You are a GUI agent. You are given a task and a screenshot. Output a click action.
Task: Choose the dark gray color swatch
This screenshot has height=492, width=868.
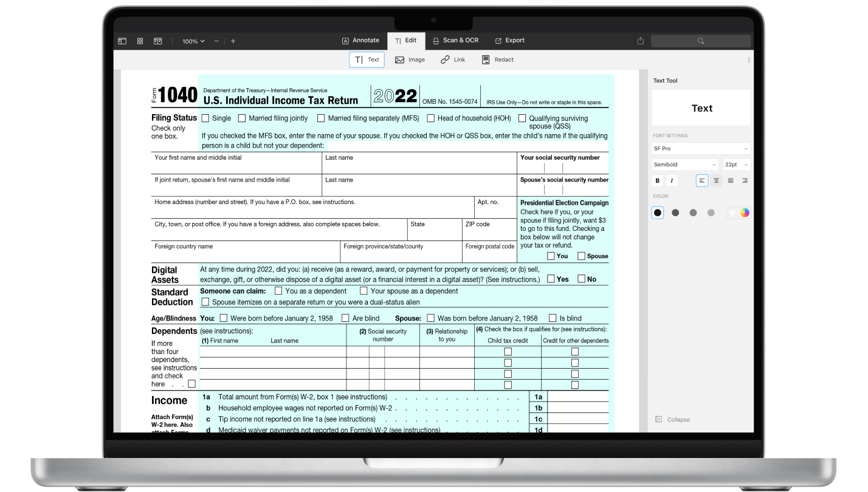[x=675, y=213]
